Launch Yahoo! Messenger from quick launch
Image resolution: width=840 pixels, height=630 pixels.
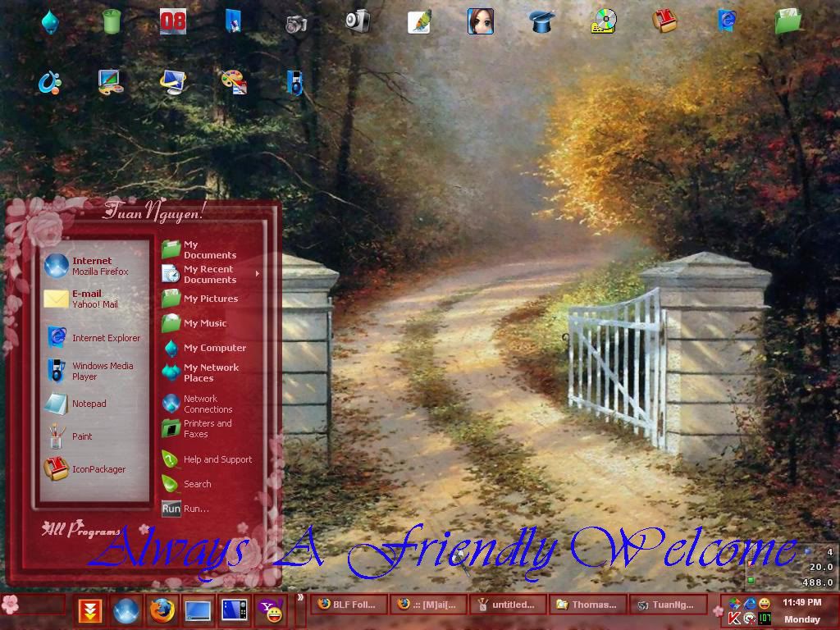pyautogui.click(x=271, y=610)
